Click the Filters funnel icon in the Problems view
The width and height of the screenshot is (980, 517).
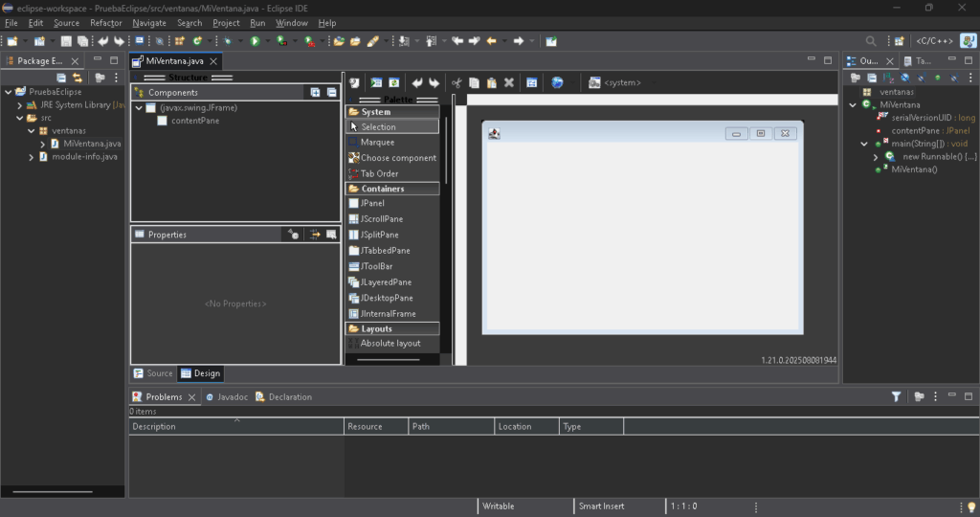coord(896,396)
